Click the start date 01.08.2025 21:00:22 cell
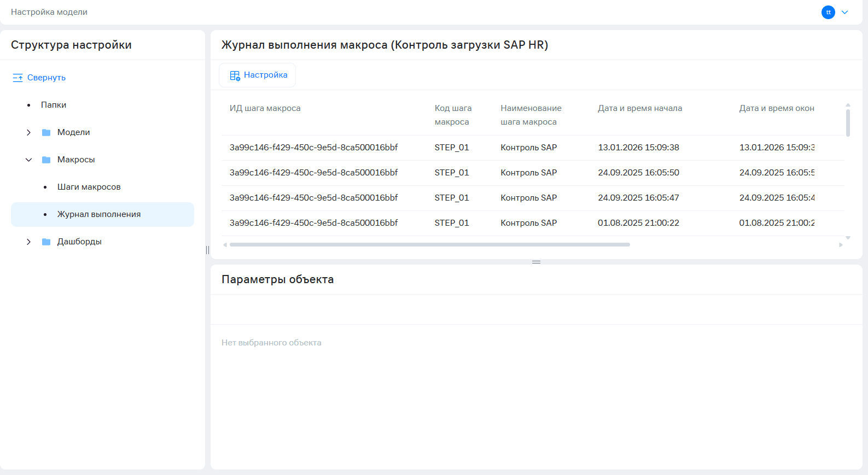The width and height of the screenshot is (868, 475). (x=638, y=223)
